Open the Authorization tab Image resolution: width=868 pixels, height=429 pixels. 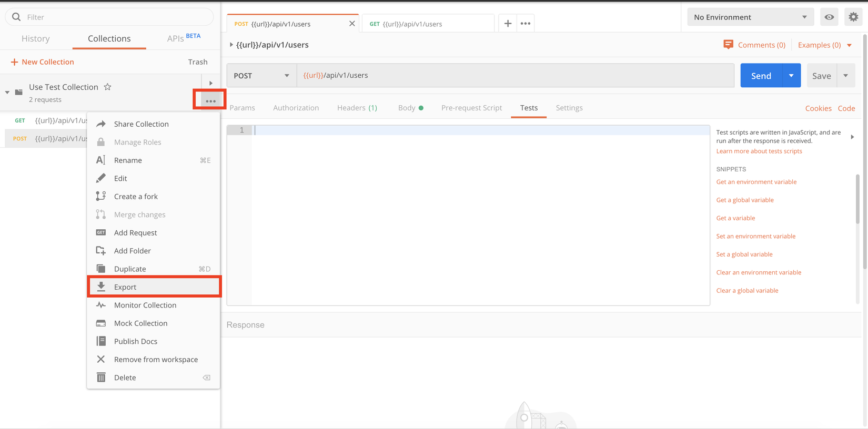point(296,108)
